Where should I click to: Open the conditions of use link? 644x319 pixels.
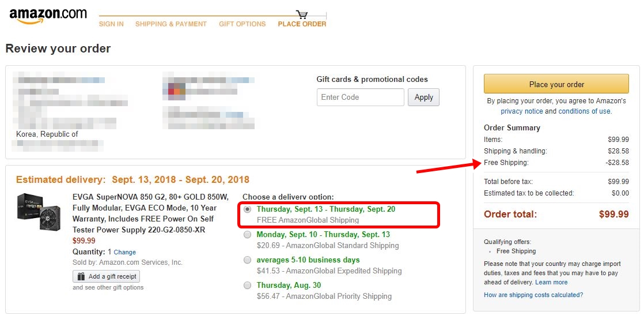(584, 111)
